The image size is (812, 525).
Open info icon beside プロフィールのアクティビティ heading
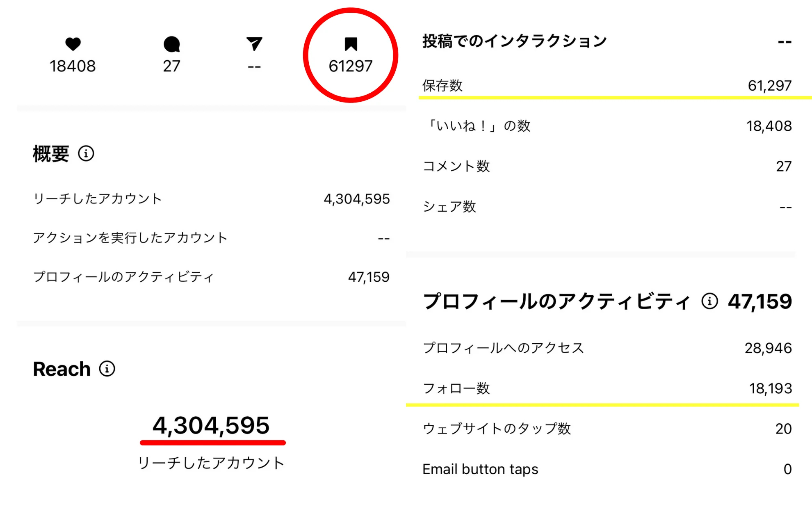click(709, 301)
